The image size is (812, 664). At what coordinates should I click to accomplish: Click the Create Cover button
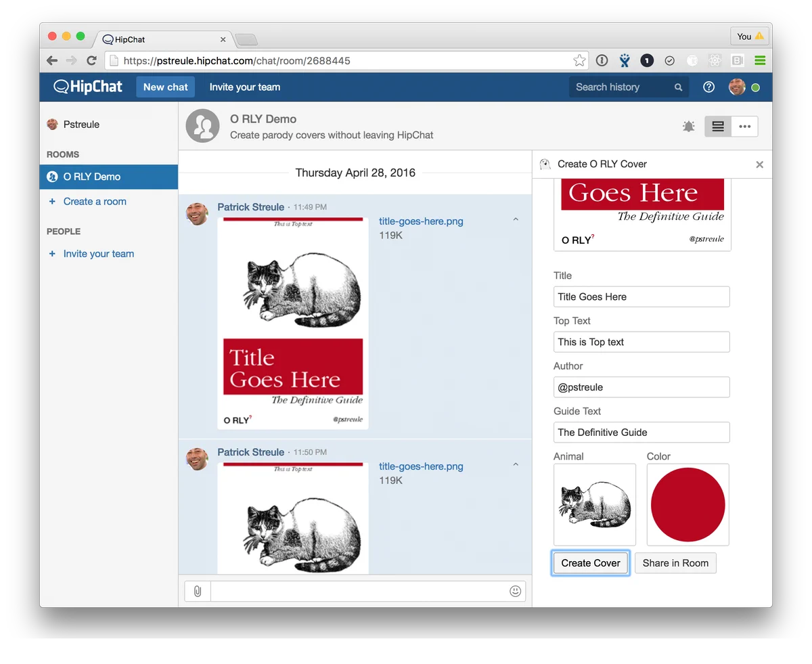tap(591, 563)
